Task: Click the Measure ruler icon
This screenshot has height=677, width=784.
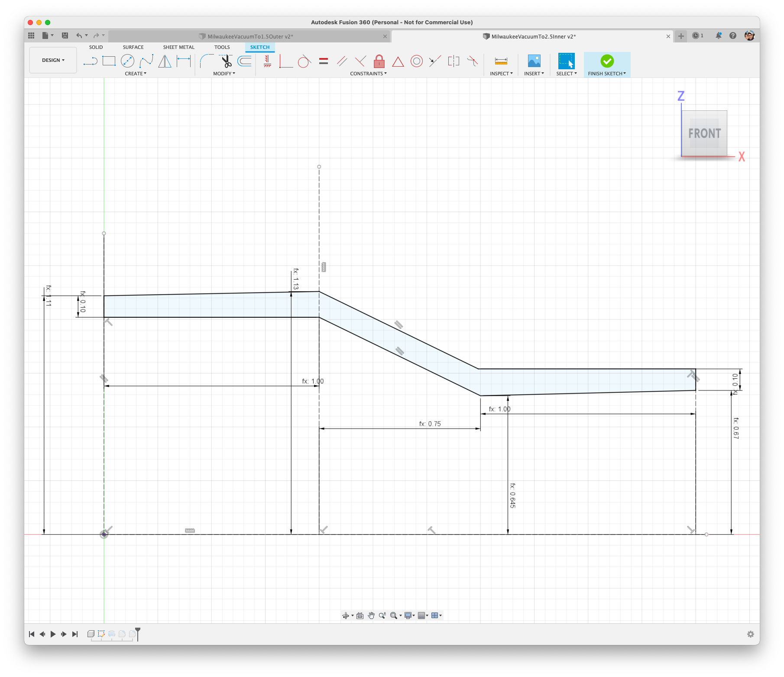Action: click(501, 61)
